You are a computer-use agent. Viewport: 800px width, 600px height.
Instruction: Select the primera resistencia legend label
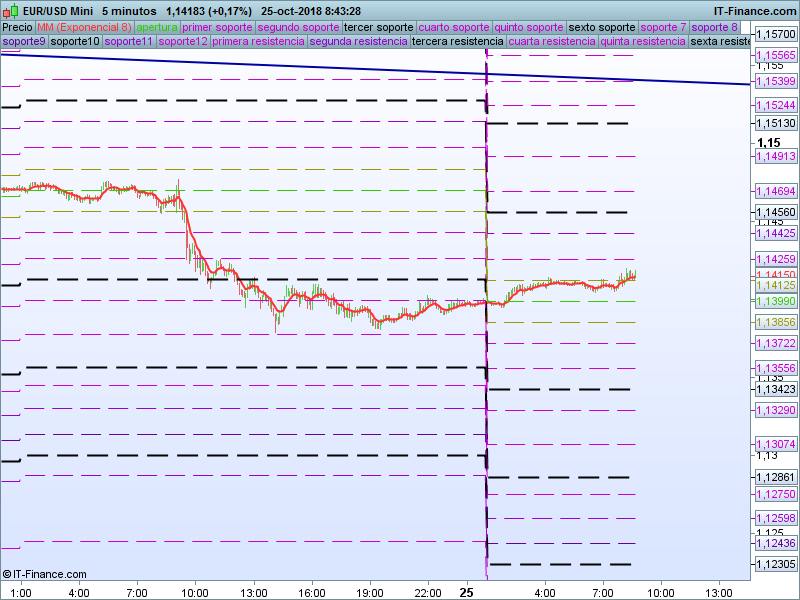point(258,42)
